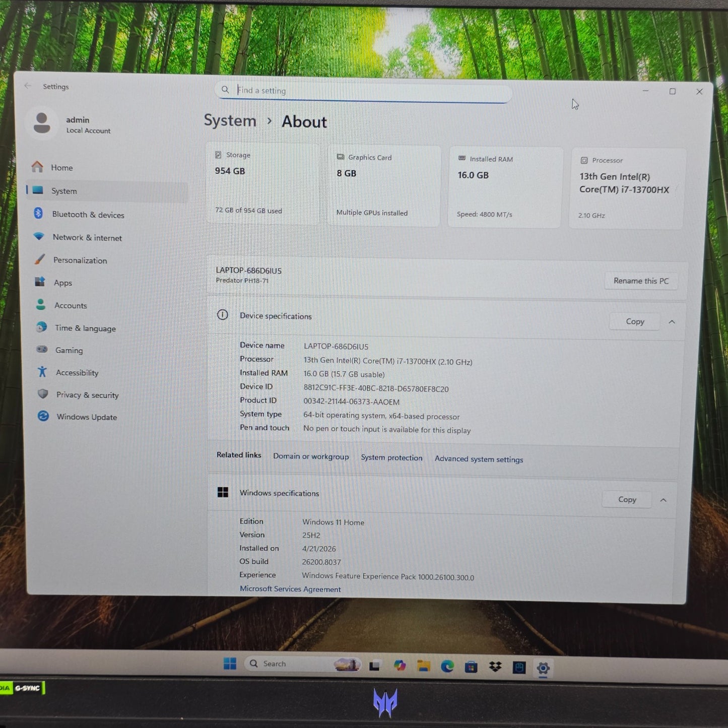728x728 pixels.
Task: Open Microsoft Store from the taskbar
Action: pyautogui.click(x=471, y=668)
